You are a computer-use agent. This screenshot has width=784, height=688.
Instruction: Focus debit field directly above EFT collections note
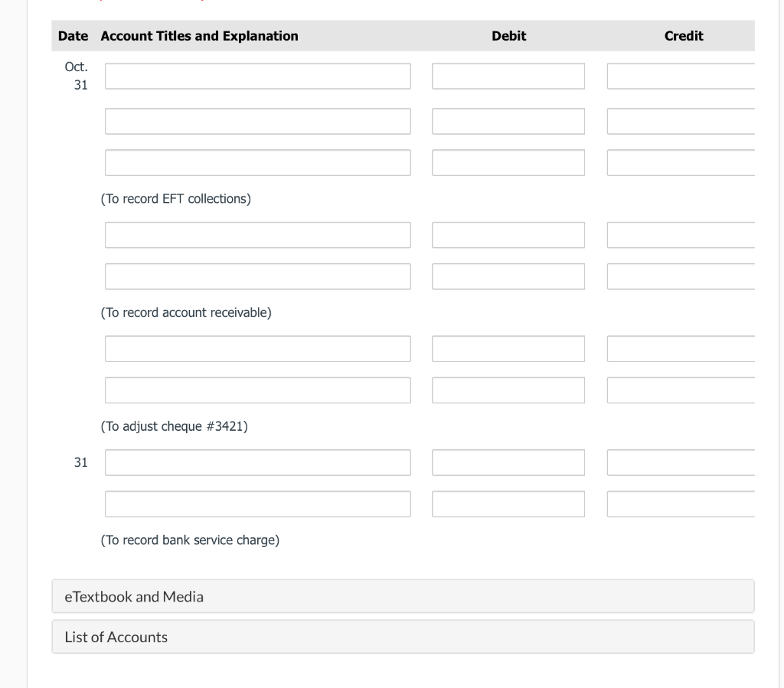508,162
